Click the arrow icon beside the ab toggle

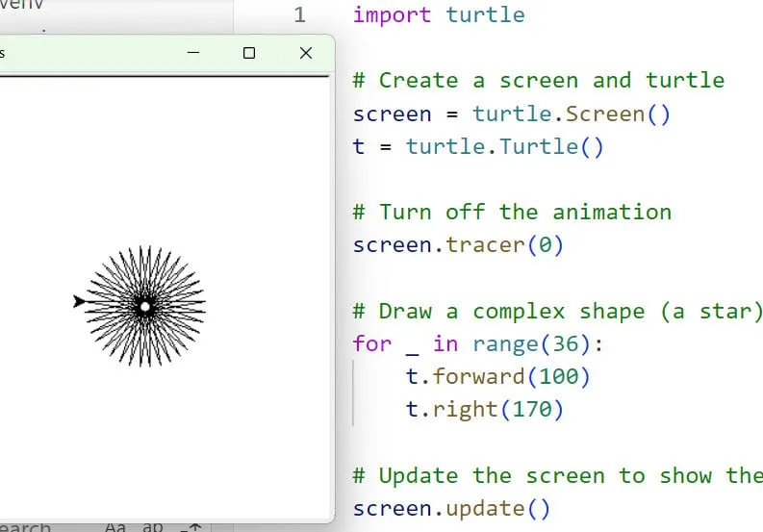tap(193, 526)
